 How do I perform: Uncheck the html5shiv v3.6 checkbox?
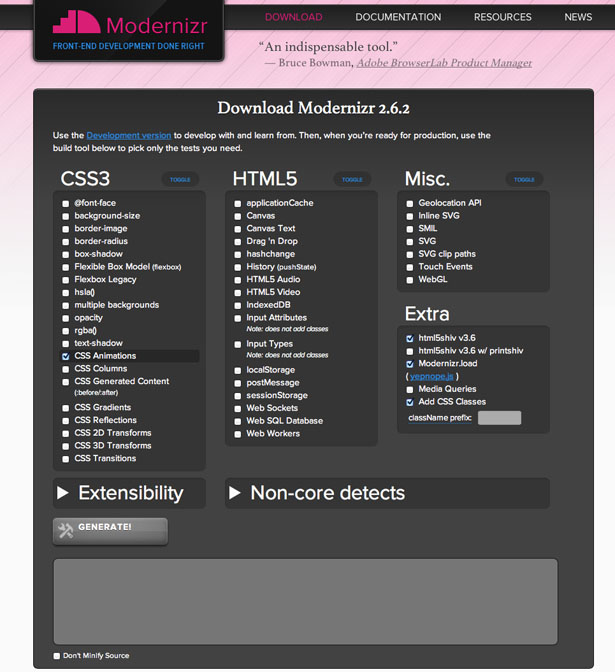(410, 339)
